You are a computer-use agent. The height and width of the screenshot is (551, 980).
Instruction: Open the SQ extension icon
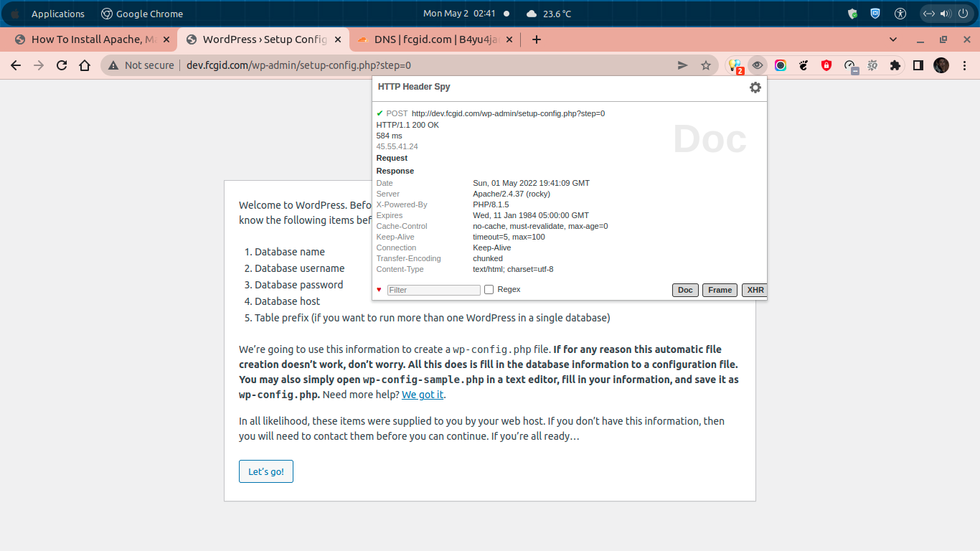872,65
